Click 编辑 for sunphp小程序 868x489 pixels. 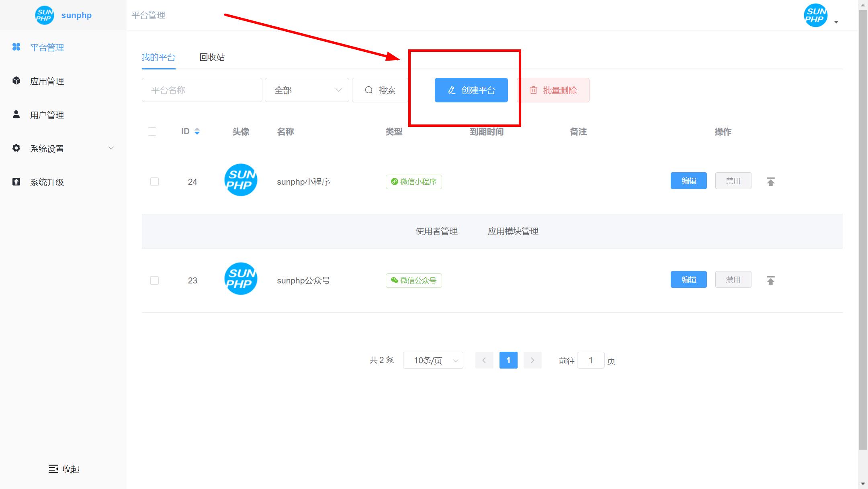point(688,181)
